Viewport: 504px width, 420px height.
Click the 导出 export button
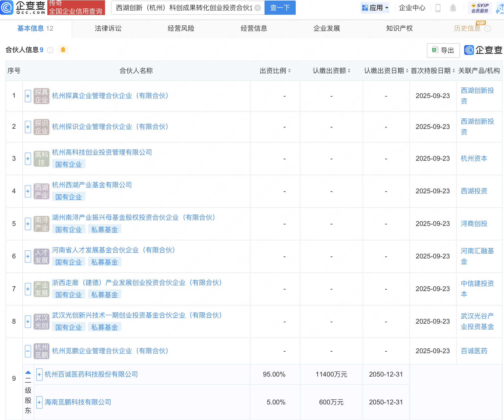[443, 50]
